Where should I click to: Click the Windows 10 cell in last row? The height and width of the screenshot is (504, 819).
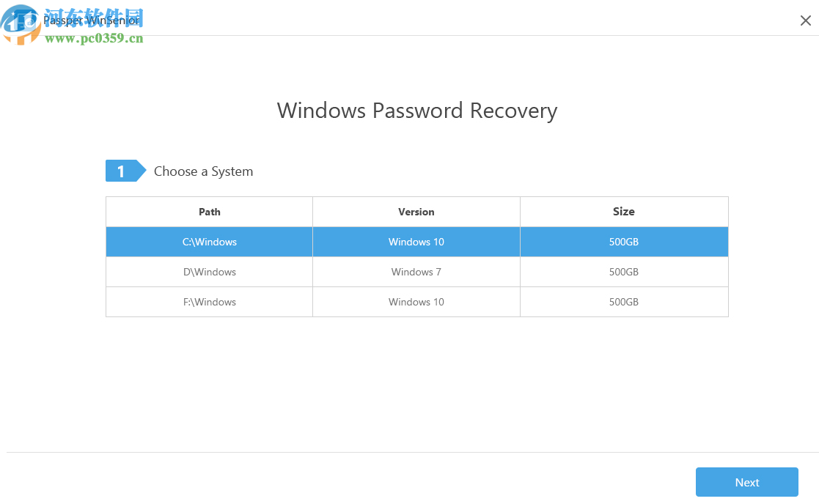click(416, 301)
